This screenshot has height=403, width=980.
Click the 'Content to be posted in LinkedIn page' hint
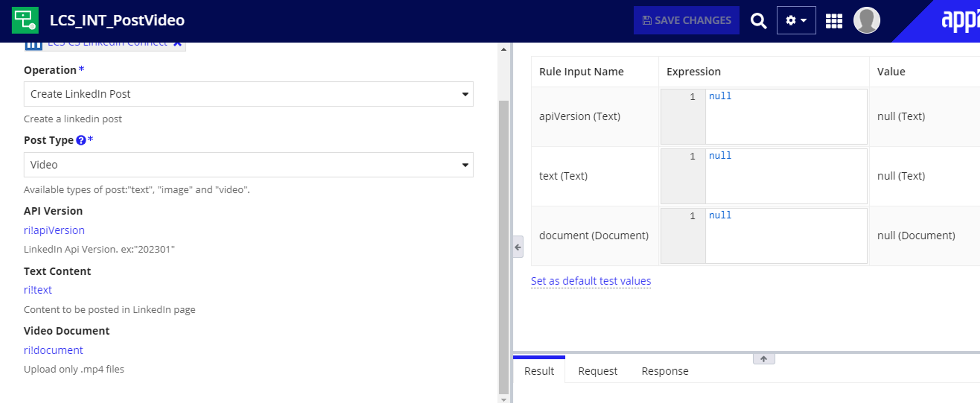coord(109,310)
